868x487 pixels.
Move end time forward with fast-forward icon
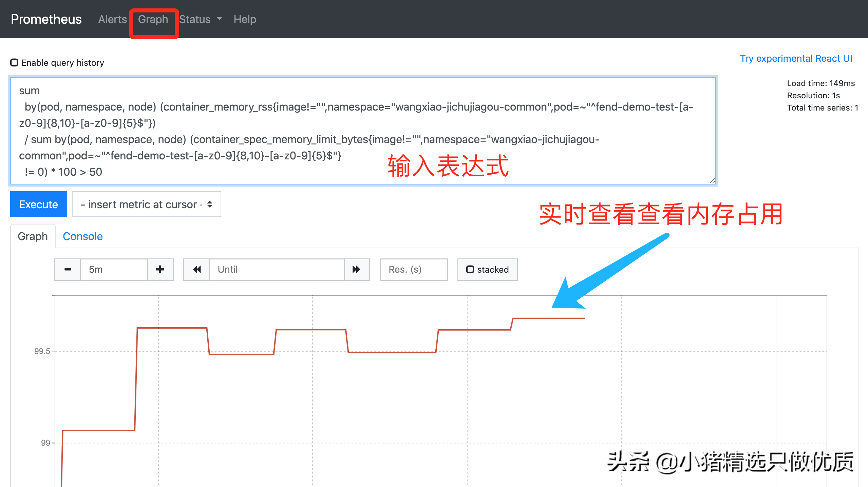tap(357, 270)
